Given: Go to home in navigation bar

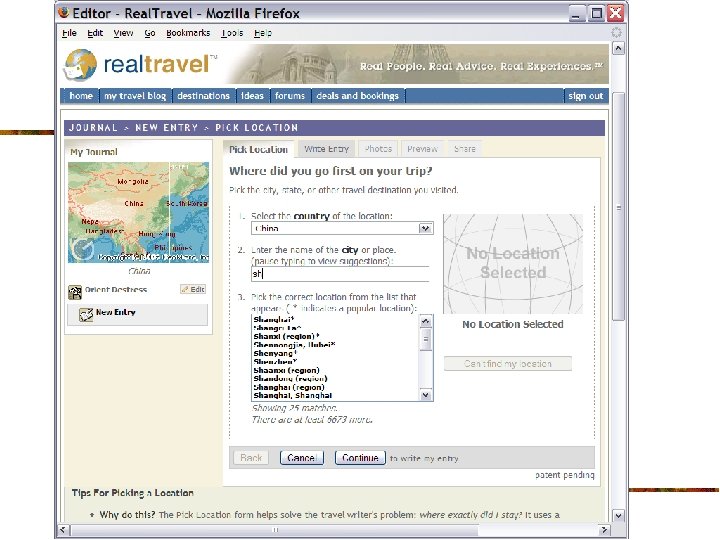Looking at the screenshot, I should click(81, 96).
